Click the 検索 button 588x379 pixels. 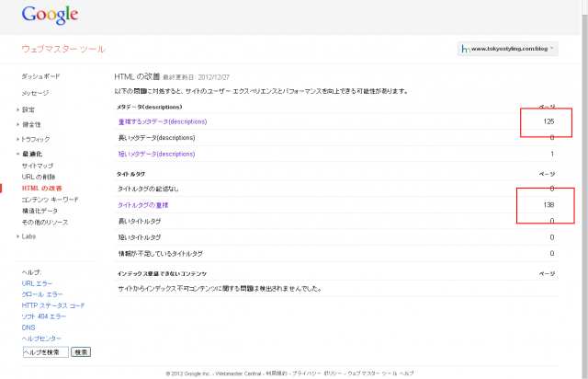[x=81, y=352]
